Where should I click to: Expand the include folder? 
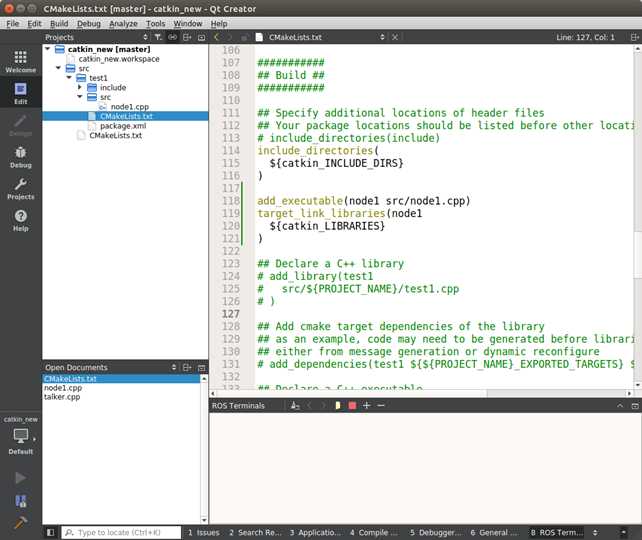click(x=80, y=87)
